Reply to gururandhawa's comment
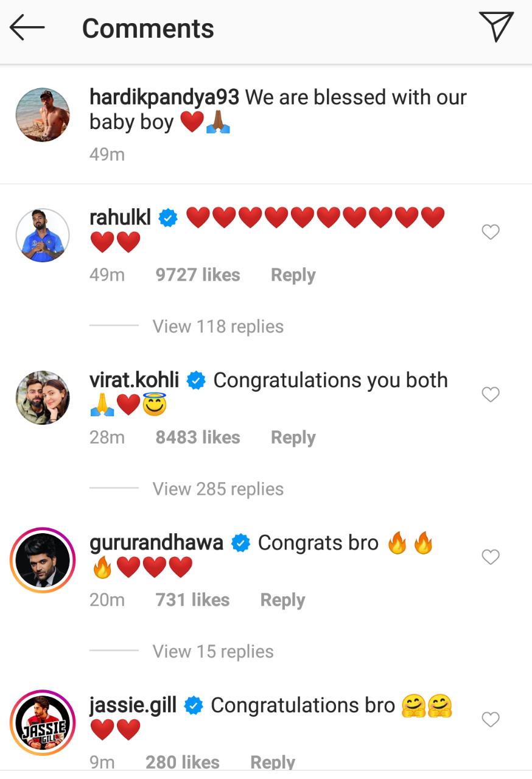The width and height of the screenshot is (532, 779). (x=282, y=600)
